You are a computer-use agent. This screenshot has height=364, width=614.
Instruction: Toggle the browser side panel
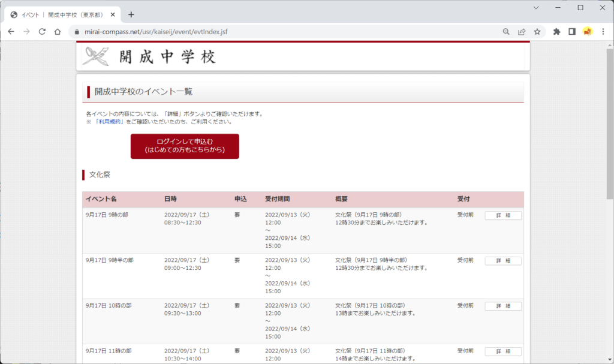pyautogui.click(x=572, y=32)
